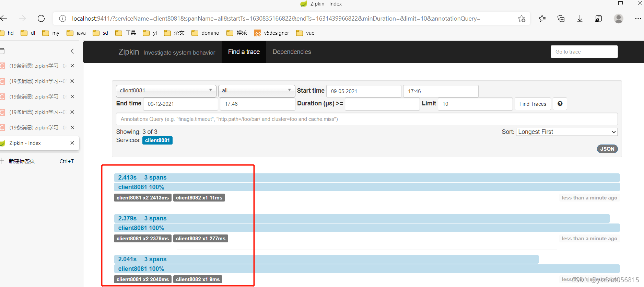Focus the Annotations Query field

[x=367, y=119]
